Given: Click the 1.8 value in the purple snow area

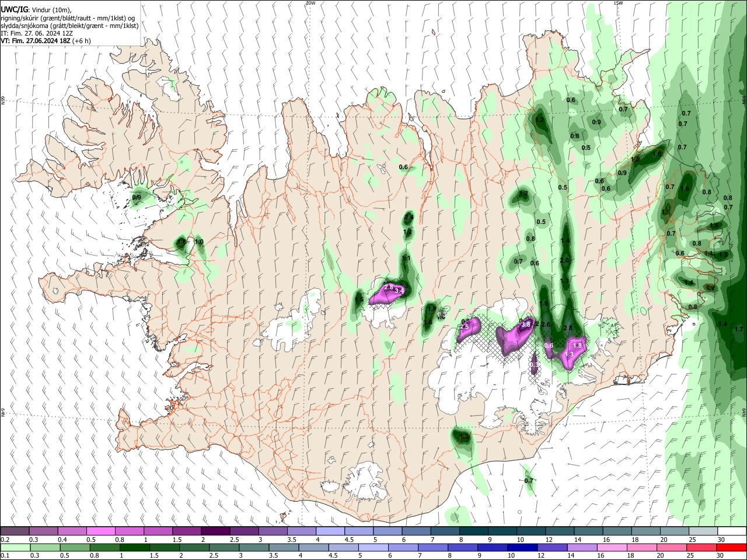Looking at the screenshot, I should coord(578,345).
